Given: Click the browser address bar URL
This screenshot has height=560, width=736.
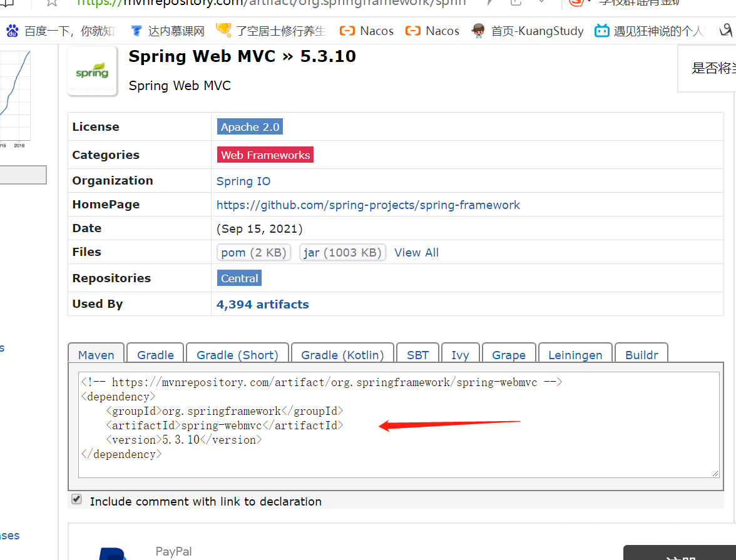Looking at the screenshot, I should (272, 3).
